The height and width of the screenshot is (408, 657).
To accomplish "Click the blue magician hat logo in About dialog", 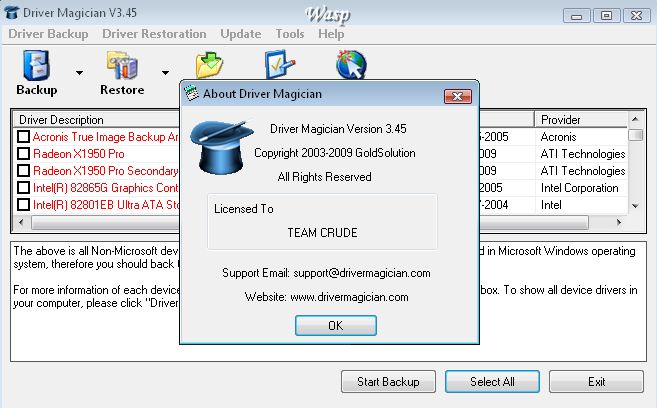I will click(221, 147).
